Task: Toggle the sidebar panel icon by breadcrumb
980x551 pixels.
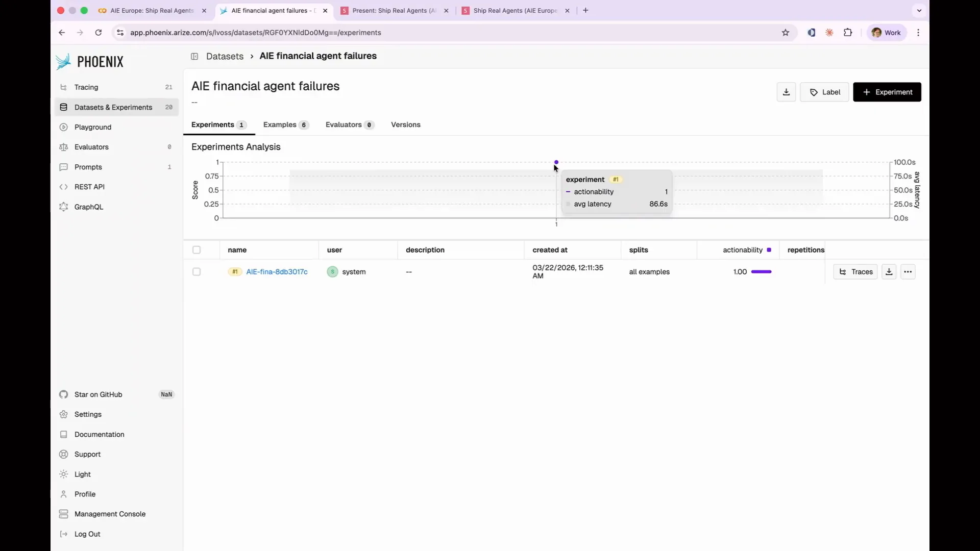Action: click(194, 56)
